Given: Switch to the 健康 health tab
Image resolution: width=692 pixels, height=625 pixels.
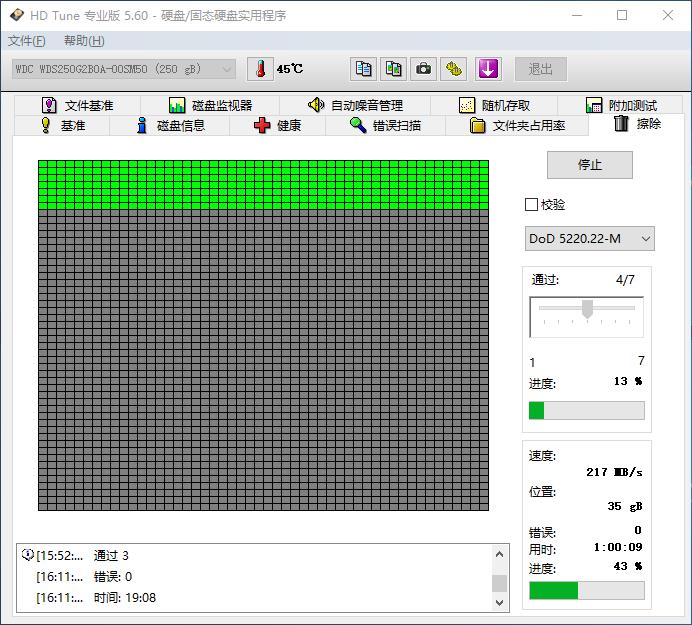Looking at the screenshot, I should click(x=278, y=126).
